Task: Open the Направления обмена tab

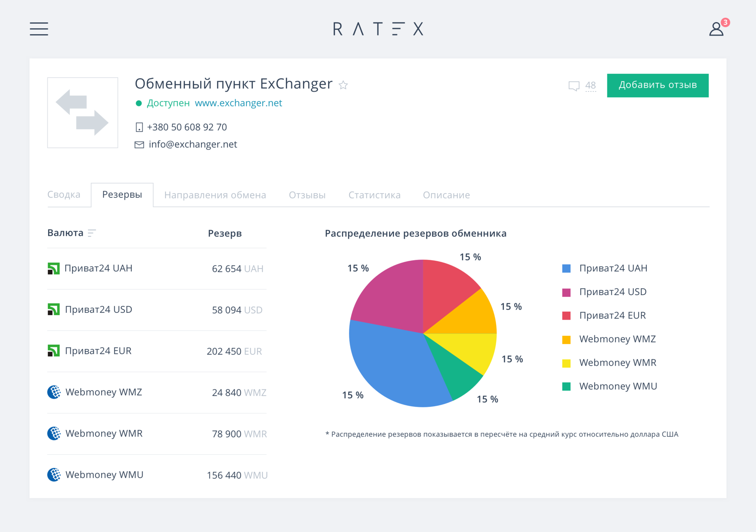Action: pos(215,195)
